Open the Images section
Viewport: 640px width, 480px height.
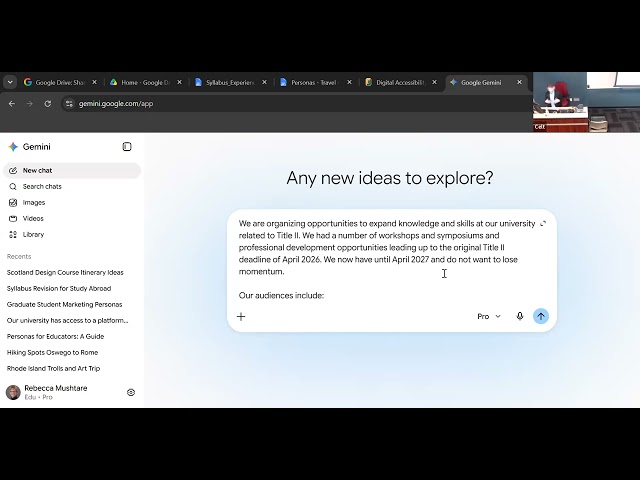[72, 202]
